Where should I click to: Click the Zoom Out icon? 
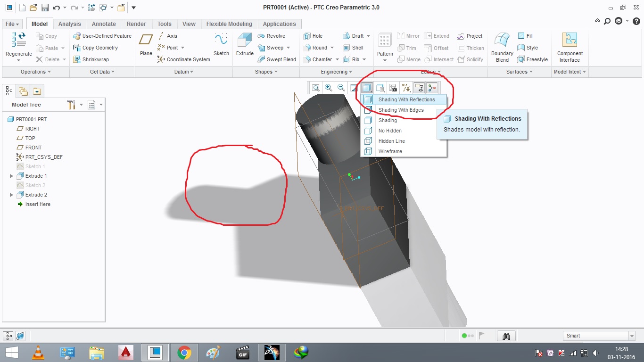(341, 88)
